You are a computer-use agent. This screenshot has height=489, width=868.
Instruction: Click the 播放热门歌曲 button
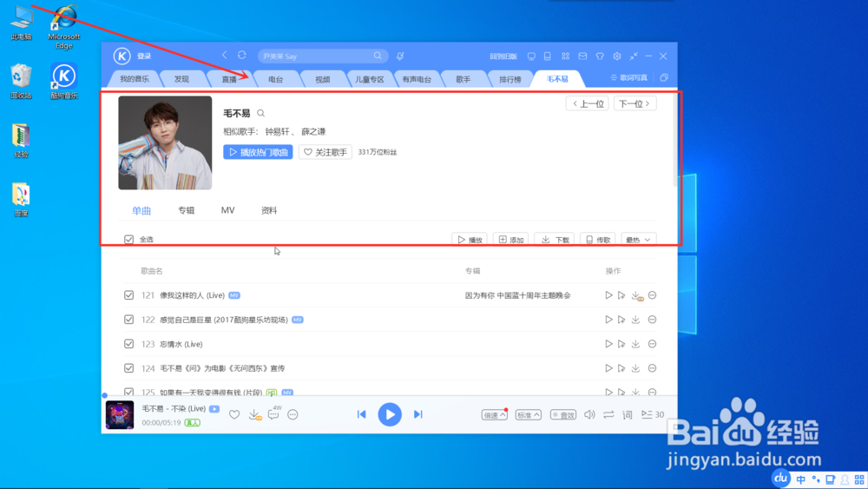tap(258, 152)
